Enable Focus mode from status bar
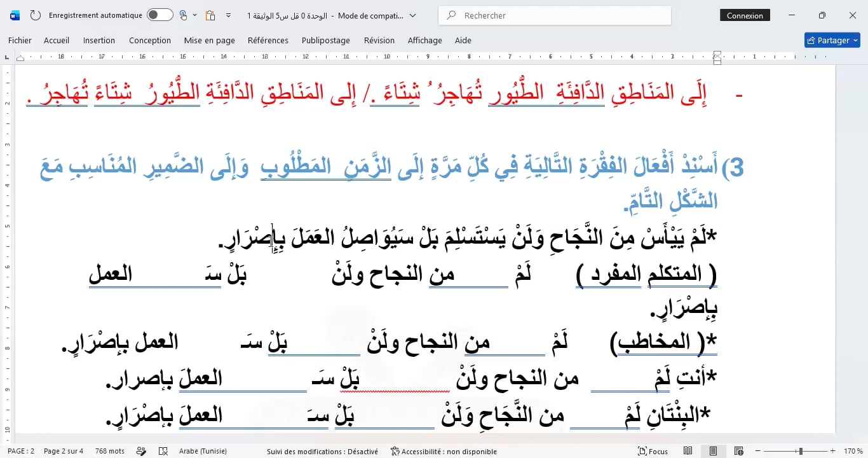This screenshot has height=458, width=868. pos(653,451)
